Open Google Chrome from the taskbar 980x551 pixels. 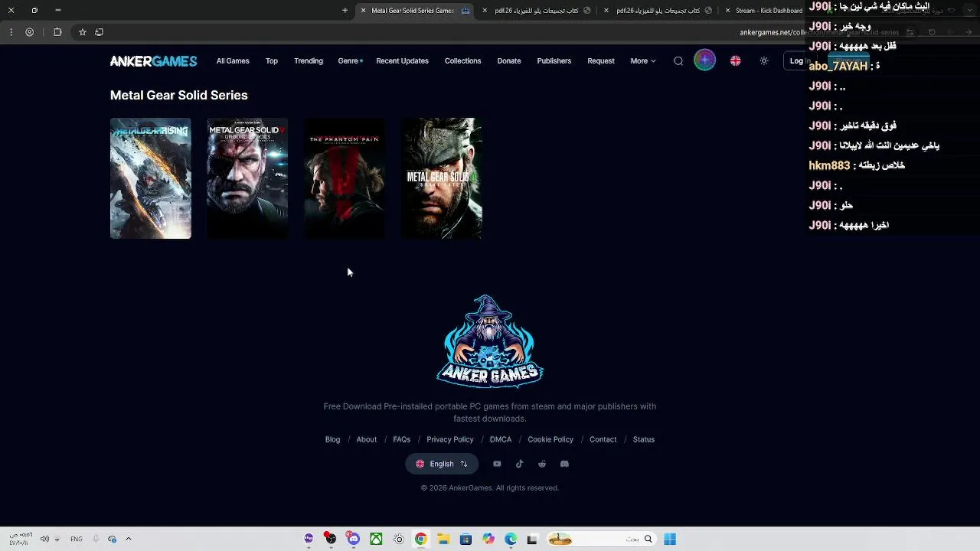click(x=421, y=540)
